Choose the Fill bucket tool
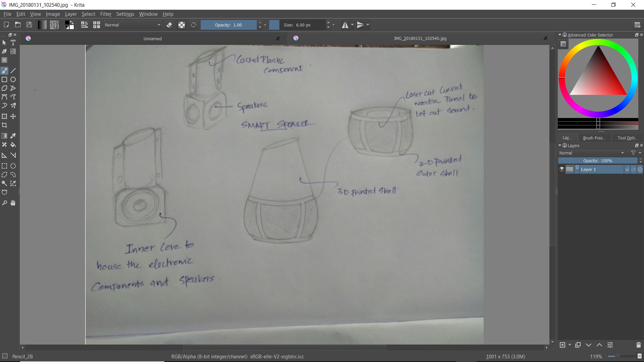Screen dimensions: 644x362 [x=13, y=145]
